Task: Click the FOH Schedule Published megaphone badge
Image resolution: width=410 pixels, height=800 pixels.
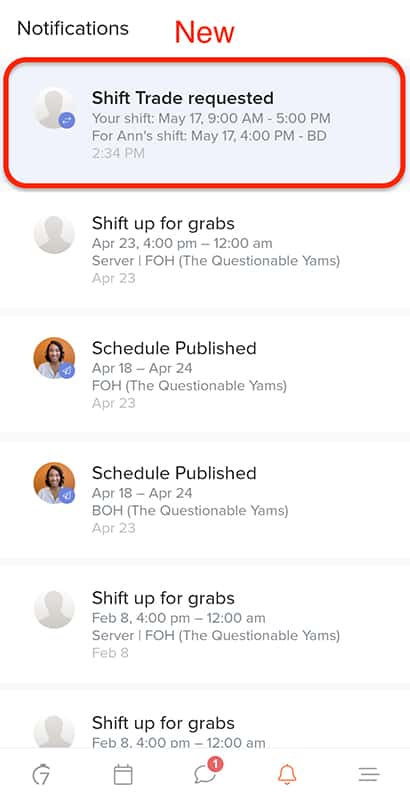Action: (67, 370)
